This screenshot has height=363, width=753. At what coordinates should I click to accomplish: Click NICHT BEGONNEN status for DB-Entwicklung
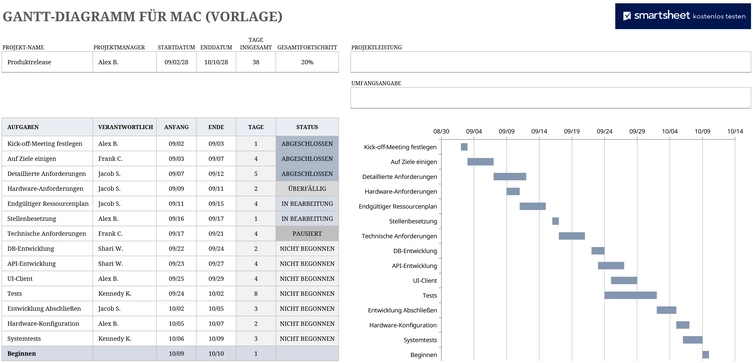(x=307, y=249)
